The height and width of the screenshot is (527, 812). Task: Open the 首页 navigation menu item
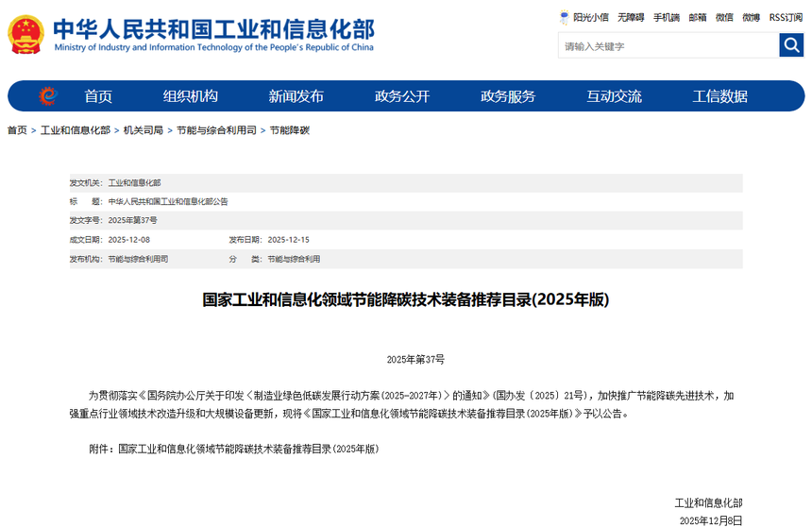pyautogui.click(x=98, y=96)
